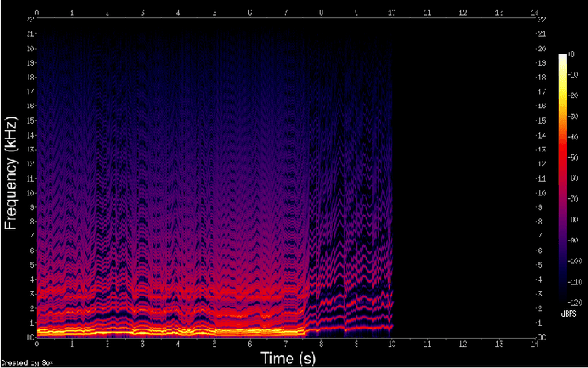Click the 8 second mark on top time axis
Screen dimensions: 588x368
point(321,14)
